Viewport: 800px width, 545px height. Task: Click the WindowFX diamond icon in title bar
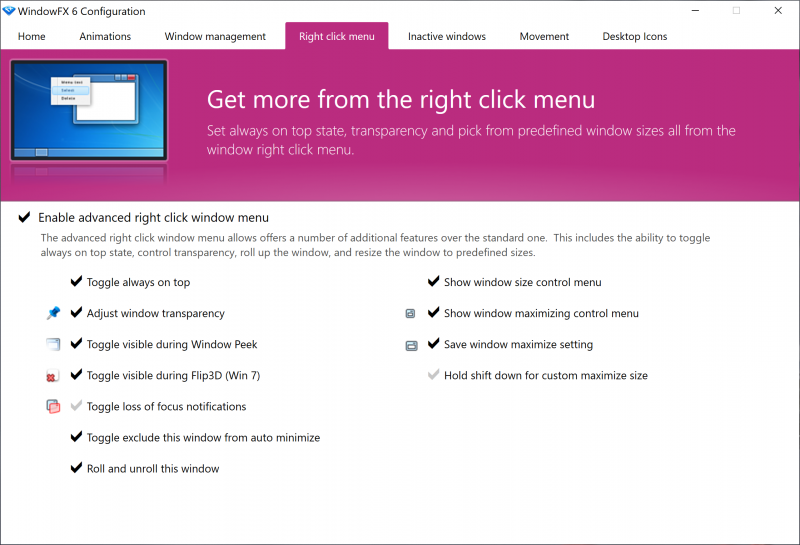9,11
